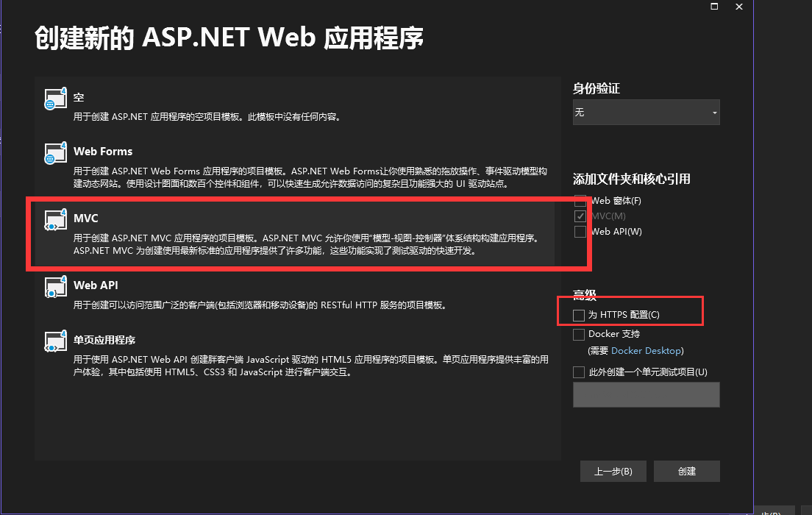Select the Web Forms template title

coord(103,152)
